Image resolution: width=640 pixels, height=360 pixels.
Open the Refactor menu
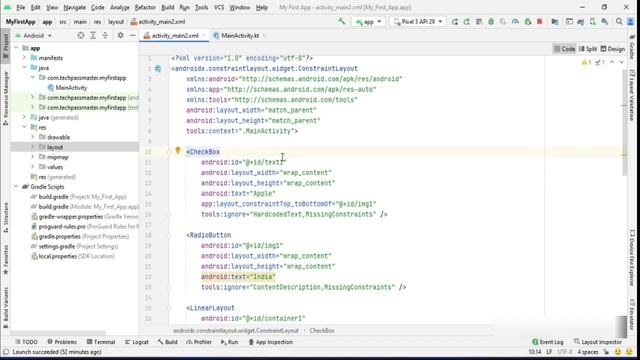pyautogui.click(x=145, y=7)
